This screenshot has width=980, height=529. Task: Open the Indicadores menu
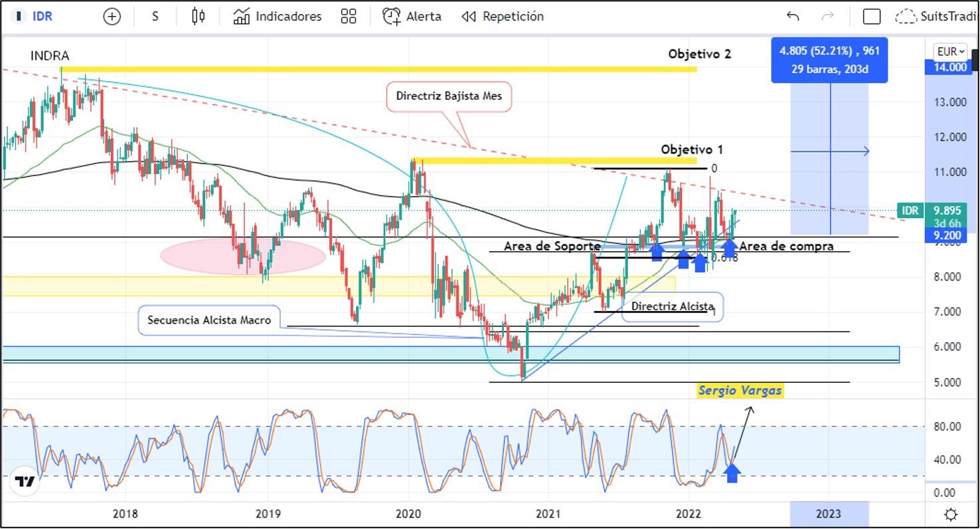coord(278,17)
